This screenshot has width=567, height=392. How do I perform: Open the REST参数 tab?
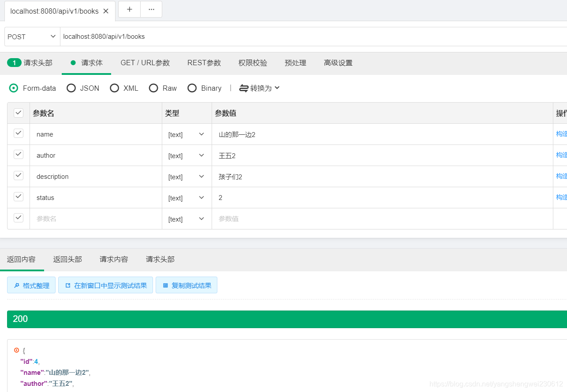pos(204,63)
